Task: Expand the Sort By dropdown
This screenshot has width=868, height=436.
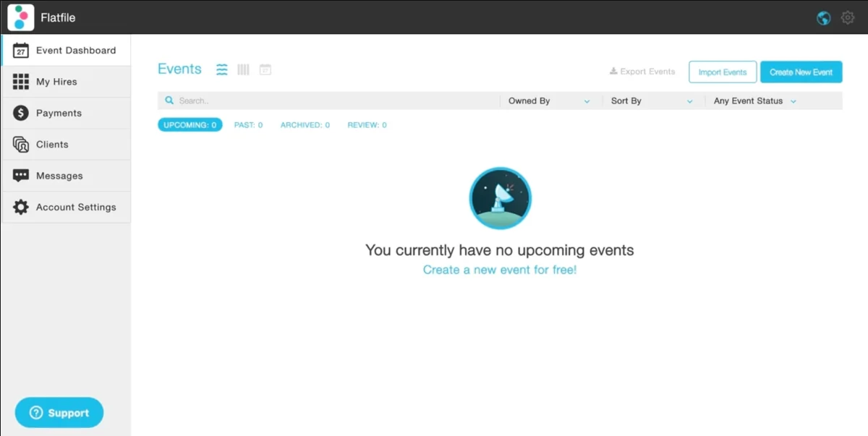Action: click(651, 101)
